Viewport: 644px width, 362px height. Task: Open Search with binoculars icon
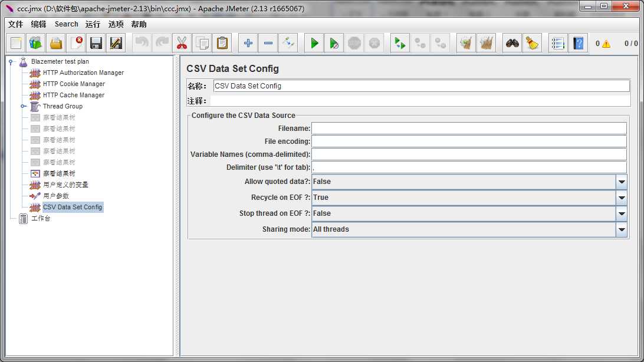click(x=512, y=43)
